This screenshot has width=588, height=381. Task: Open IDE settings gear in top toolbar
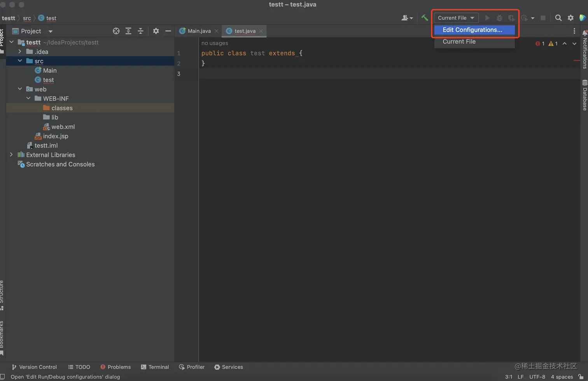tap(570, 18)
